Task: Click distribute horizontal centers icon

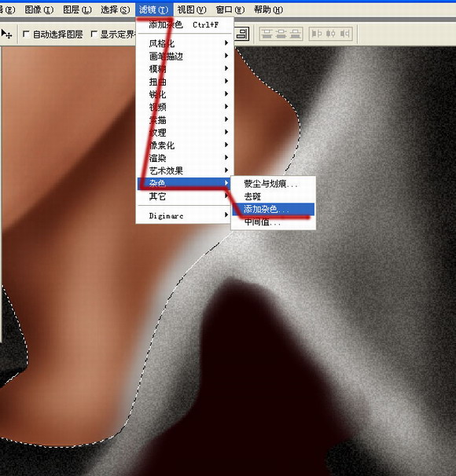Action: point(330,34)
